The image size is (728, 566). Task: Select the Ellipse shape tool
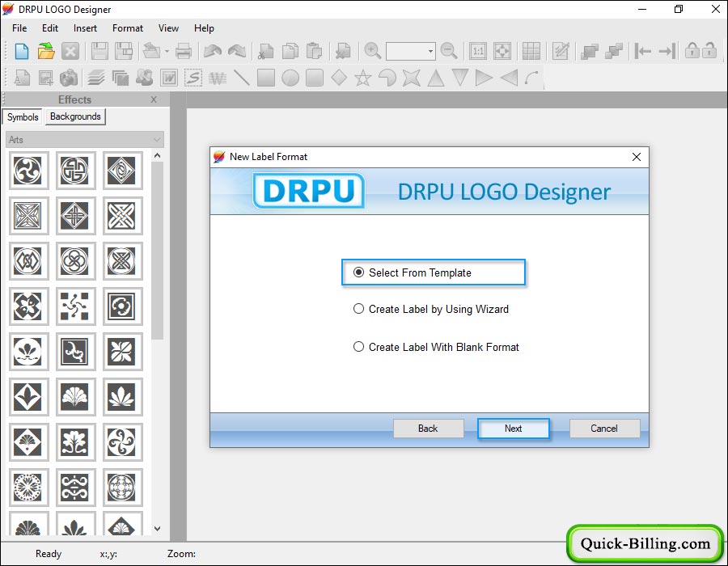290,78
